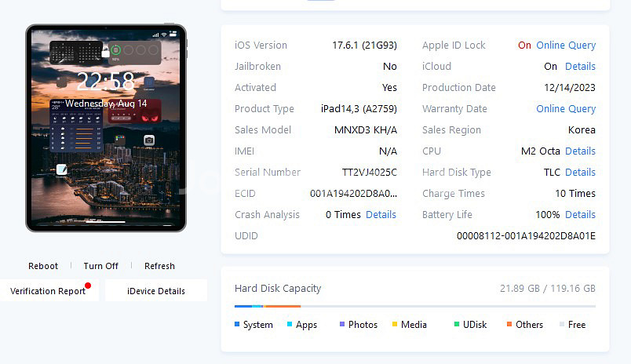Click the Free legend gray swatch

coord(562,324)
